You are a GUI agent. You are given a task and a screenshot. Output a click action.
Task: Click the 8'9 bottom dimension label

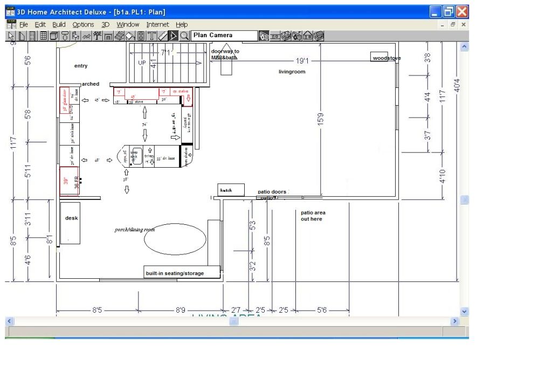tap(181, 310)
